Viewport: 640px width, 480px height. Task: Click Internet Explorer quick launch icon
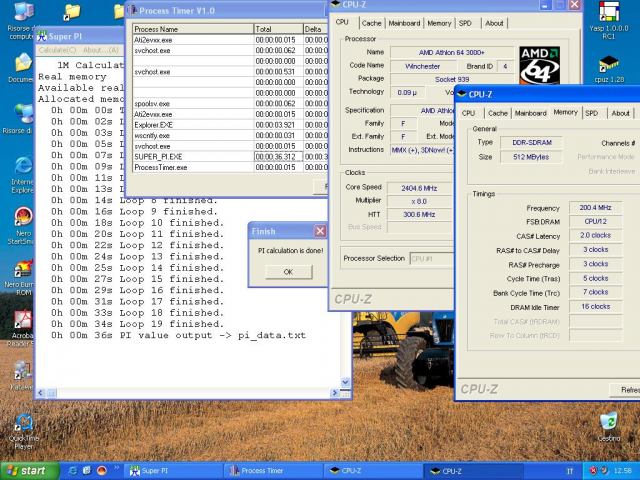coord(73,471)
